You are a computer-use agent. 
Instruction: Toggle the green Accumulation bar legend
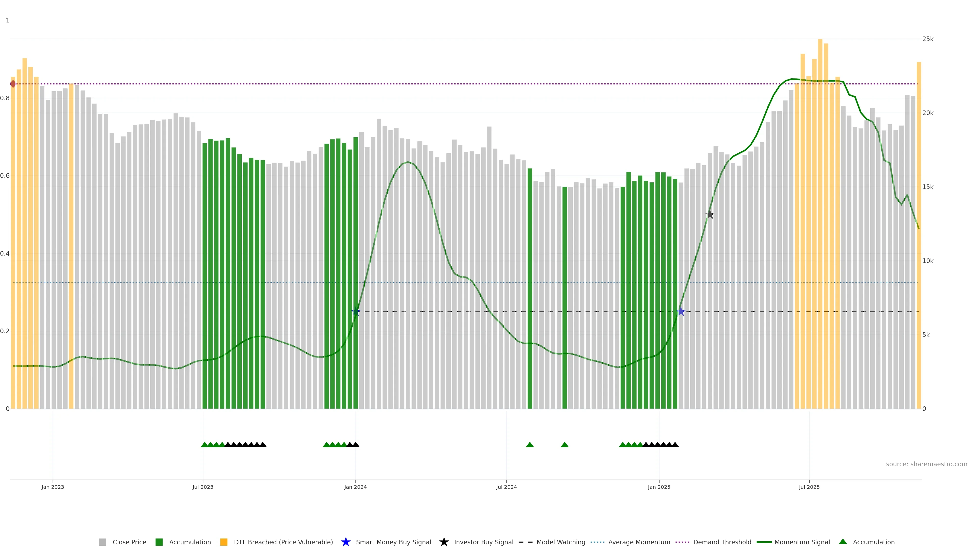(159, 542)
